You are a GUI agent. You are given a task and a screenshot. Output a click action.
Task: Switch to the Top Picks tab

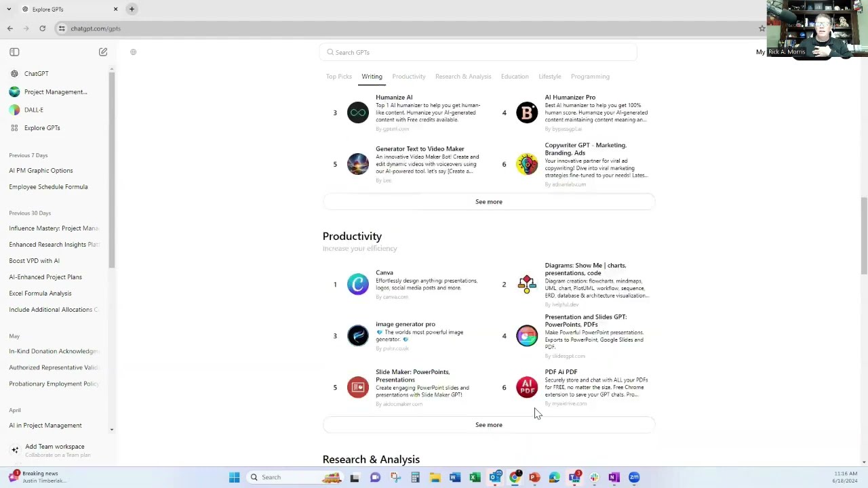(x=339, y=77)
